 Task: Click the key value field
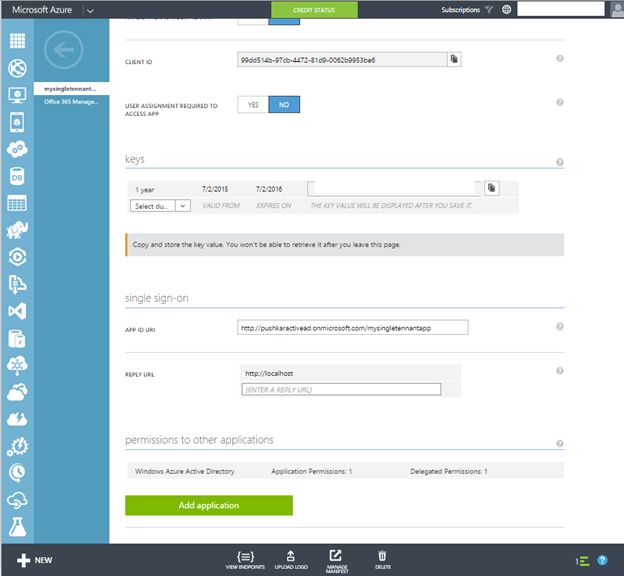point(394,188)
